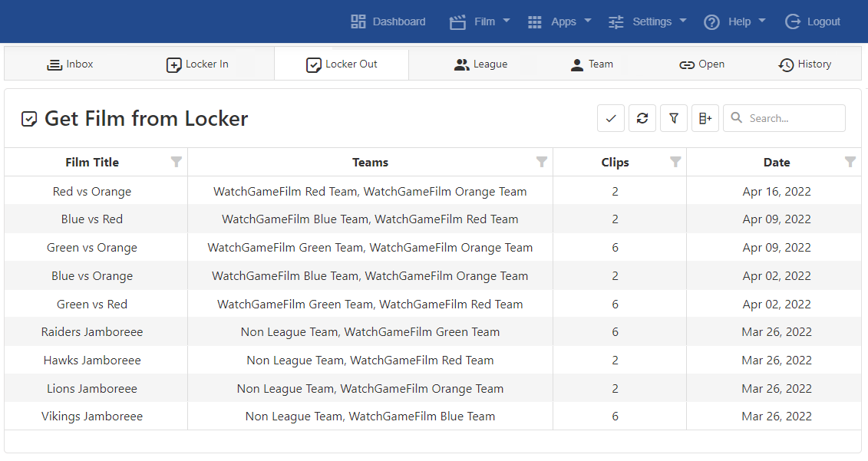This screenshot has height=461, width=868.
Task: Switch to the Inbox tab
Action: pos(70,64)
